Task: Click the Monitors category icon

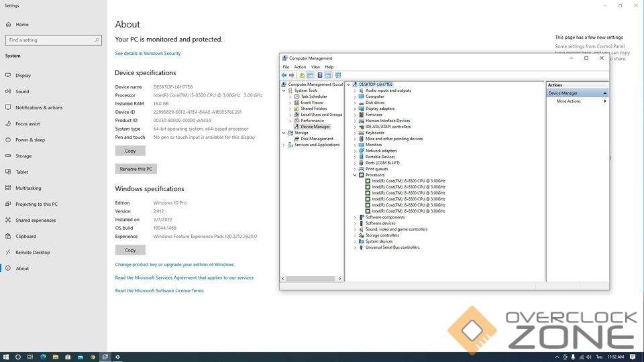Action: pyautogui.click(x=362, y=145)
